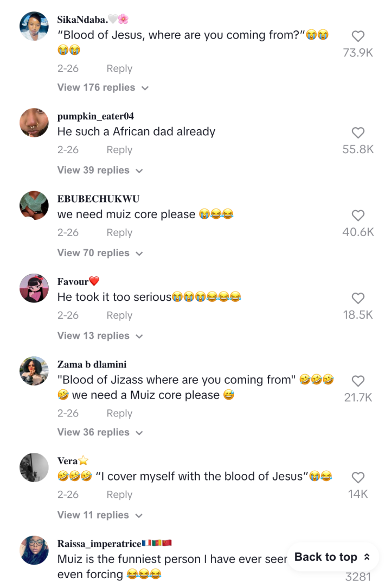Toggle like on the comment with 14K hearts
Image resolution: width=385 pixels, height=588 pixels.
click(358, 478)
